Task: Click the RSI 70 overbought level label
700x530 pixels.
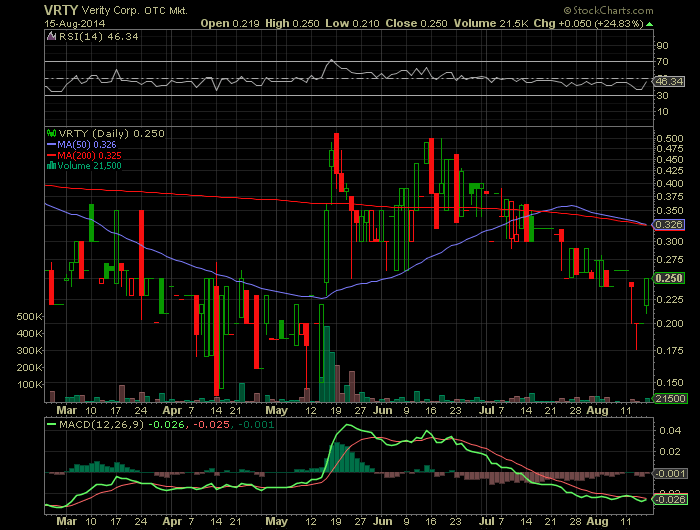Action: 662,62
